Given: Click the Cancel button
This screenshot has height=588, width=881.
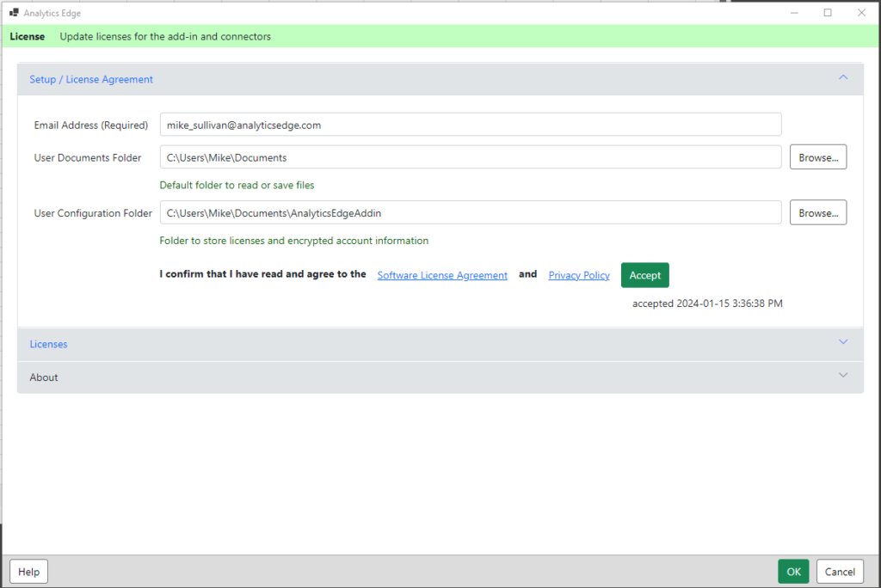Looking at the screenshot, I should pyautogui.click(x=840, y=572).
